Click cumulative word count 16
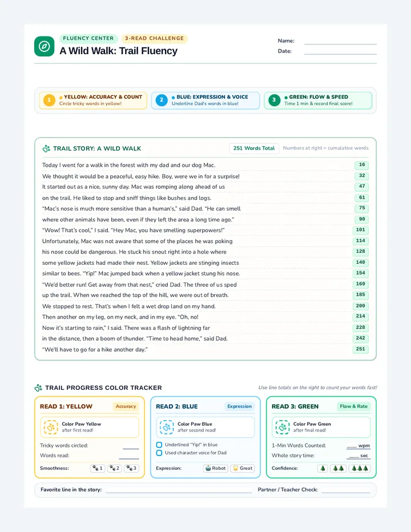411x532 pixels. click(x=362, y=165)
